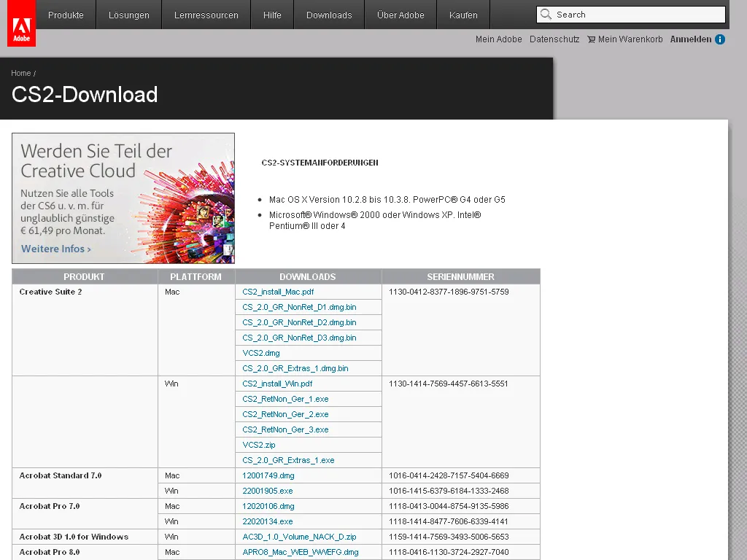Open the Lernressourcen menu
The height and width of the screenshot is (560, 747).
coord(205,15)
